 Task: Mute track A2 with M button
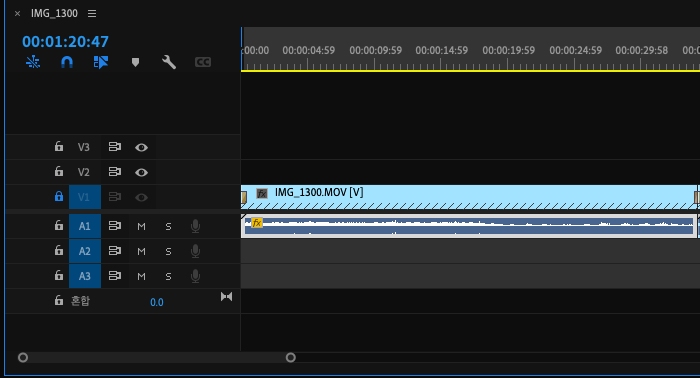click(142, 252)
